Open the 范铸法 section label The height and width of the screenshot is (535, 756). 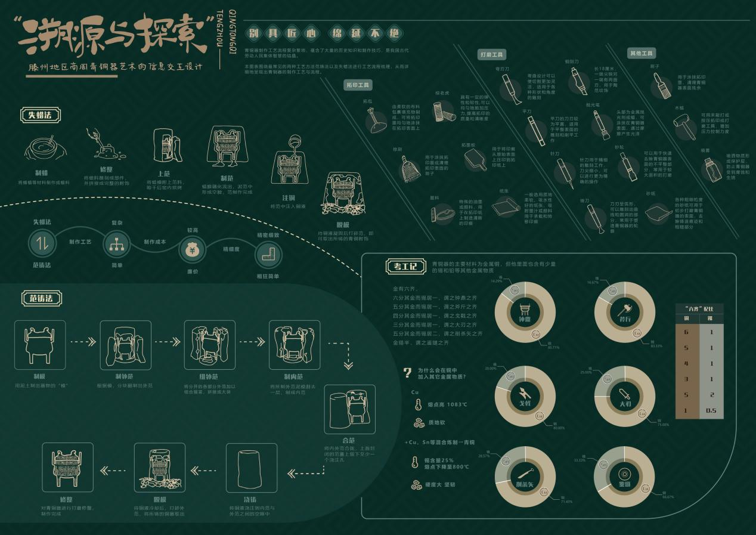(41, 298)
